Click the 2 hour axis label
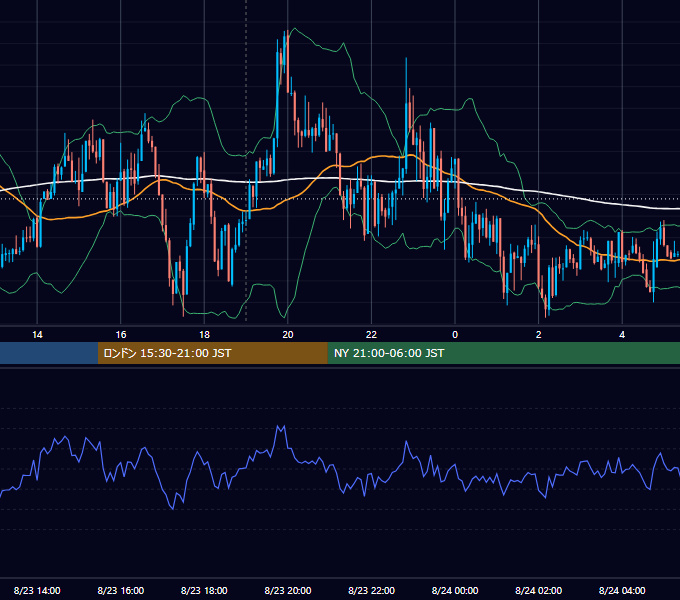This screenshot has width=680, height=600. click(538, 335)
